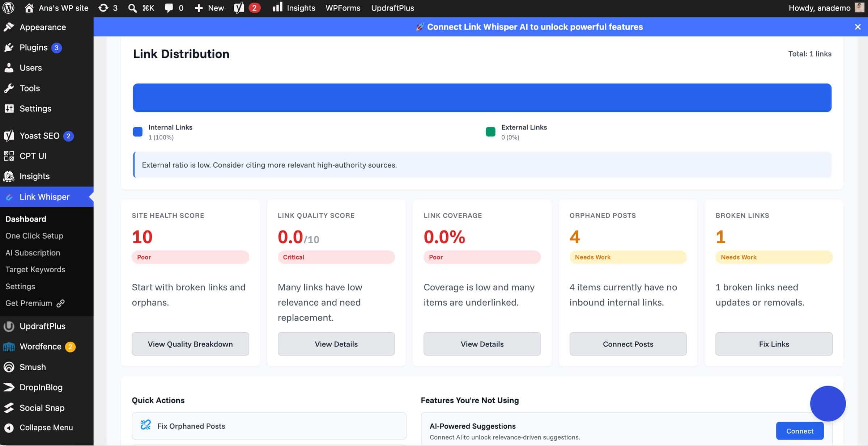Screen dimensions: 868x446
Task: Open AI Subscription submenu item
Action: [x=33, y=253]
